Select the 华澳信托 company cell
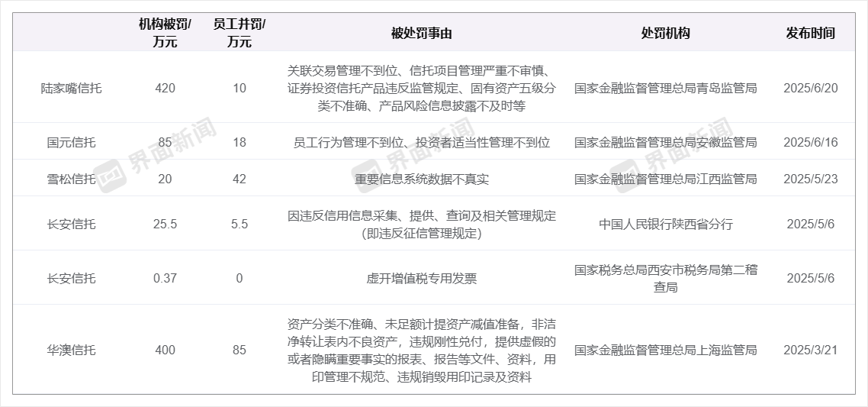The width and height of the screenshot is (868, 407). click(x=71, y=350)
